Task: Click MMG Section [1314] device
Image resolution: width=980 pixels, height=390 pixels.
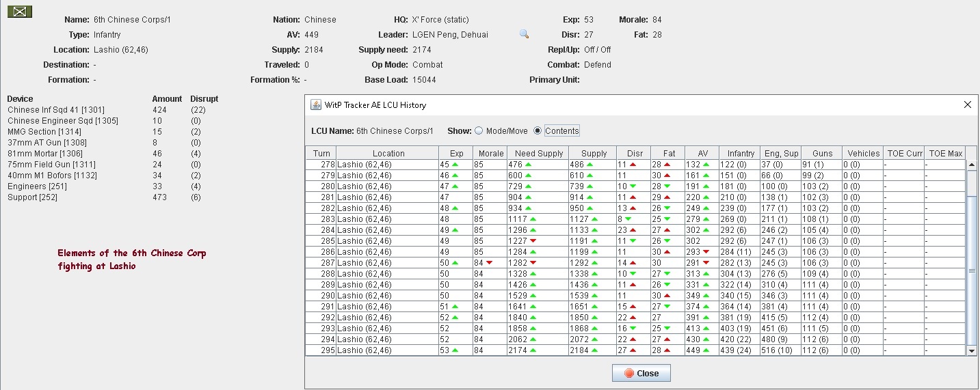Action: tap(44, 132)
